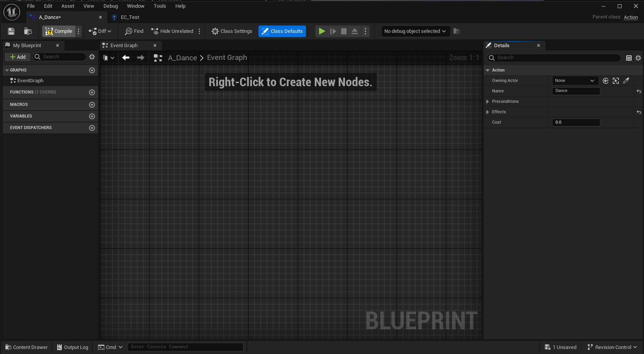Screen dimensions: 644x354
Task: Click the Browse to asset in Content Browser icon
Action: [28, 31]
